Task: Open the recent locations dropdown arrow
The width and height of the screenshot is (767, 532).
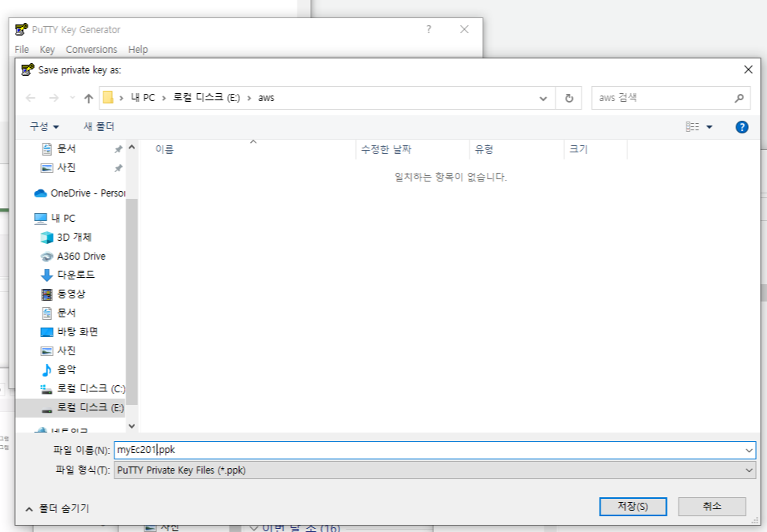Action: (x=73, y=98)
